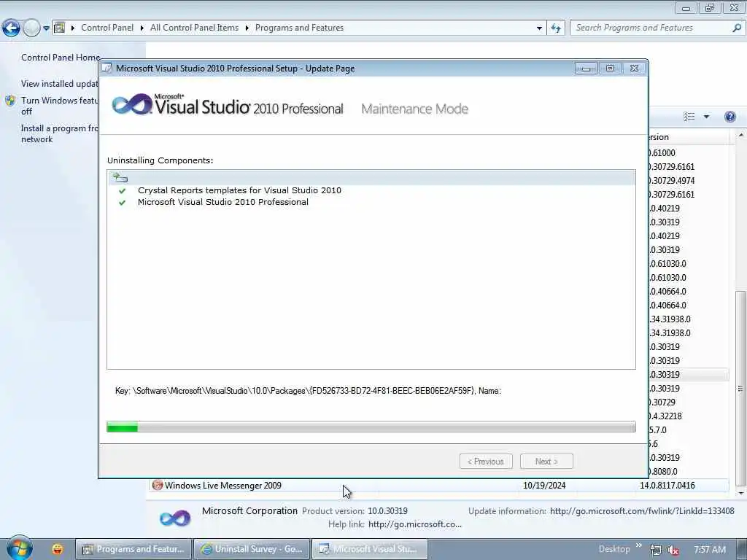This screenshot has width=747, height=560.
Task: Click the 7:57 AM clock
Action: (x=710, y=550)
